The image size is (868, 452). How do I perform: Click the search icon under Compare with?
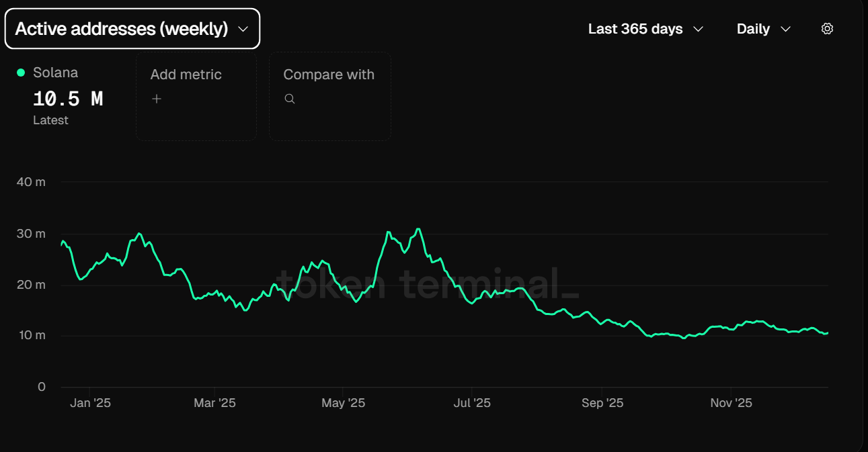(x=289, y=98)
